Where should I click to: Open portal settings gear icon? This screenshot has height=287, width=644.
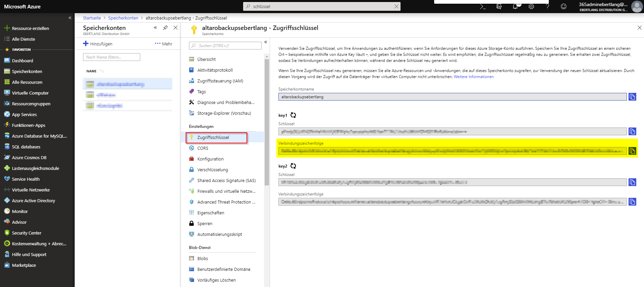(x=531, y=6)
